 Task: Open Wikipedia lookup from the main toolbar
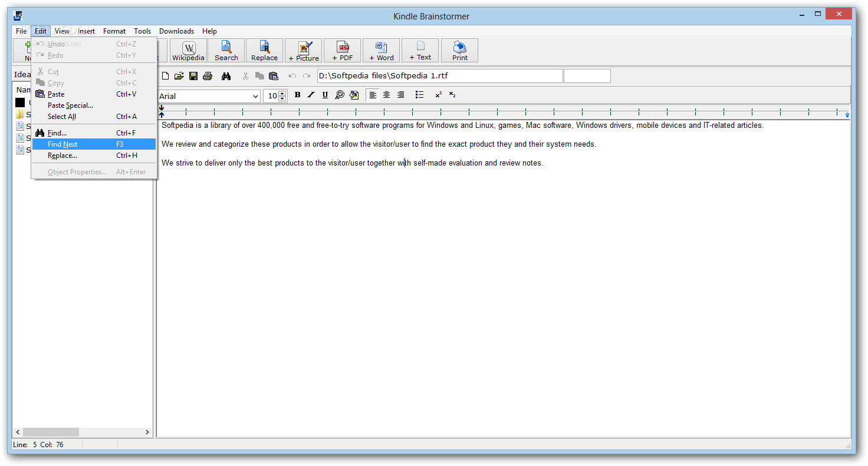click(x=188, y=51)
